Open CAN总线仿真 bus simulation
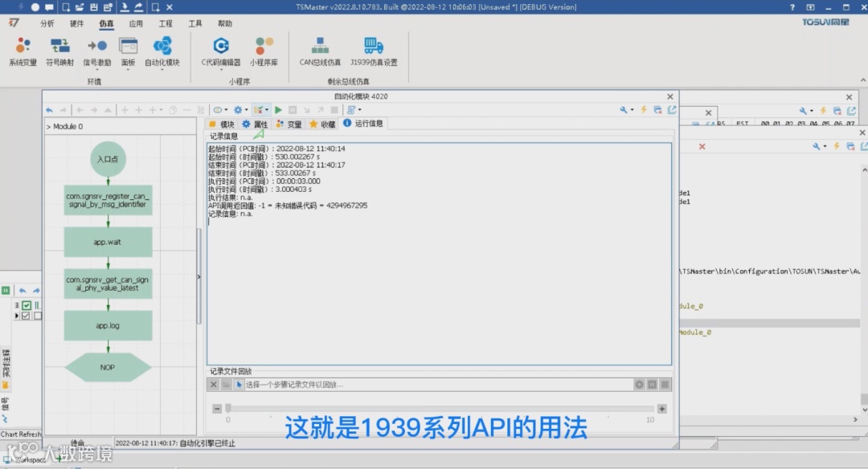This screenshot has height=469, width=868. (x=320, y=51)
